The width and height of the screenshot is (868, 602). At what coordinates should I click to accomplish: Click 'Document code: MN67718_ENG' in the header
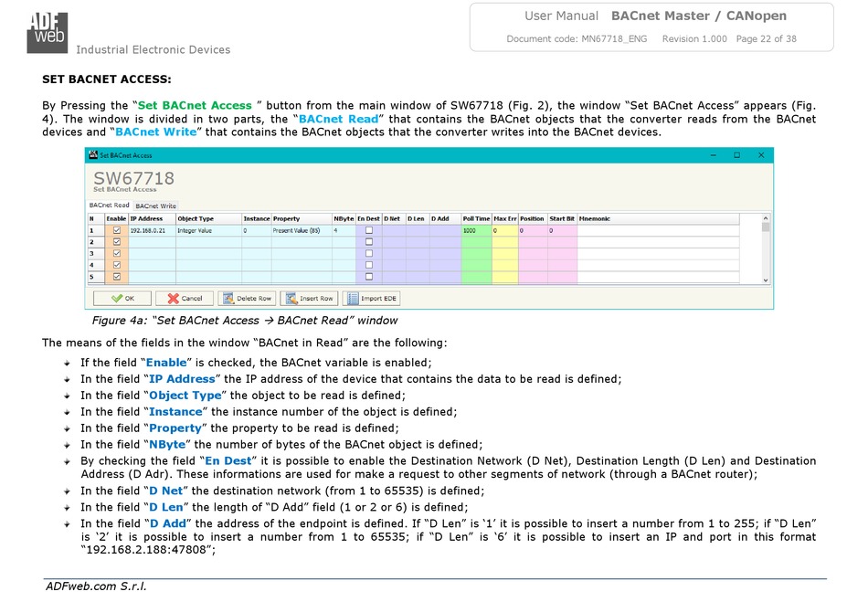click(577, 38)
